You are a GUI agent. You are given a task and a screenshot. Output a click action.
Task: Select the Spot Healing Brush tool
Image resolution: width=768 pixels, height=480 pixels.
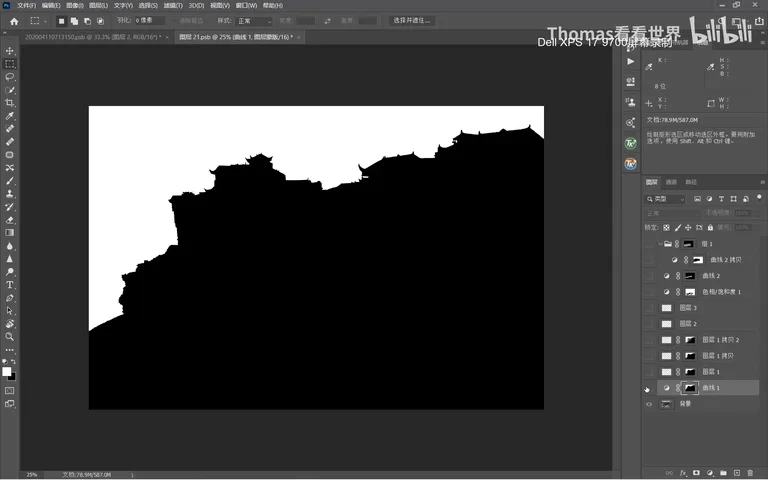[9, 129]
